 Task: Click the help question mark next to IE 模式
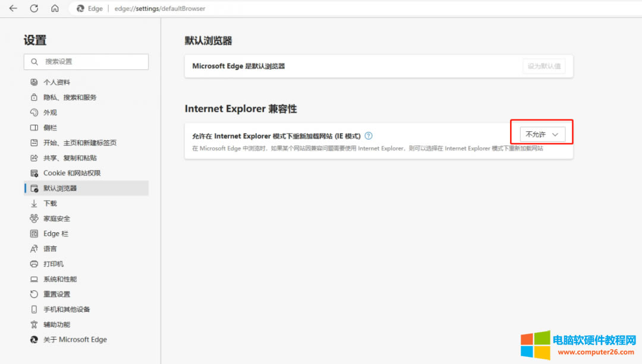click(369, 136)
